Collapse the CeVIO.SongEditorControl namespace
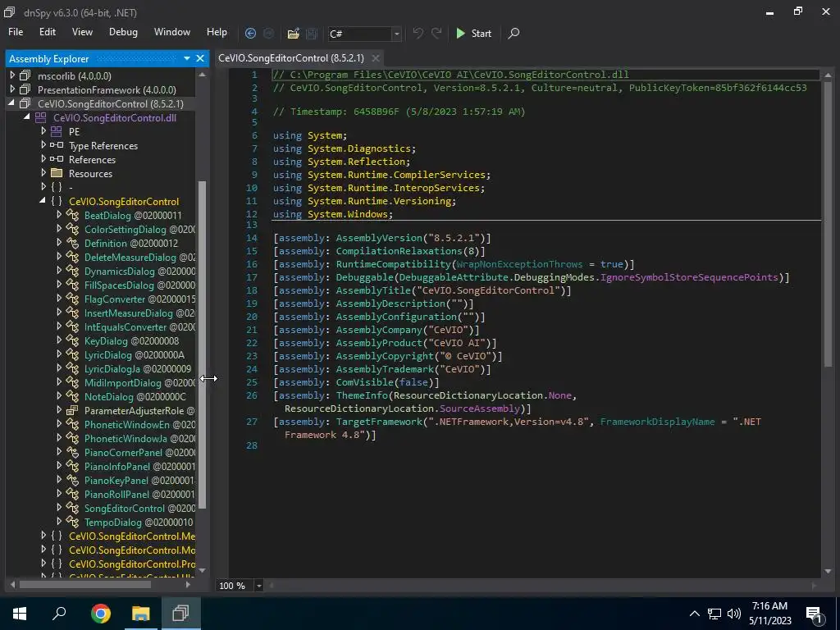The width and height of the screenshot is (840, 630). point(43,201)
